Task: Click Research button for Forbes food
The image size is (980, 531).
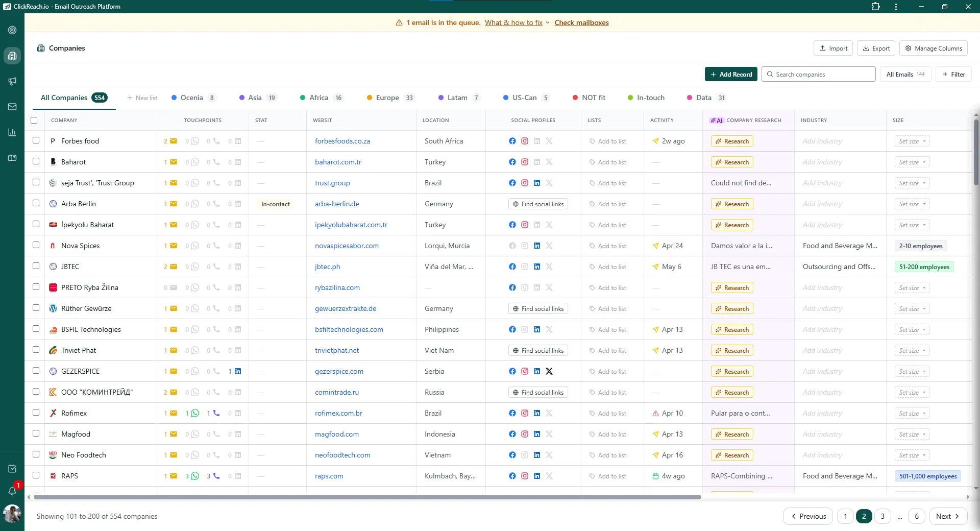Action: 732,141
